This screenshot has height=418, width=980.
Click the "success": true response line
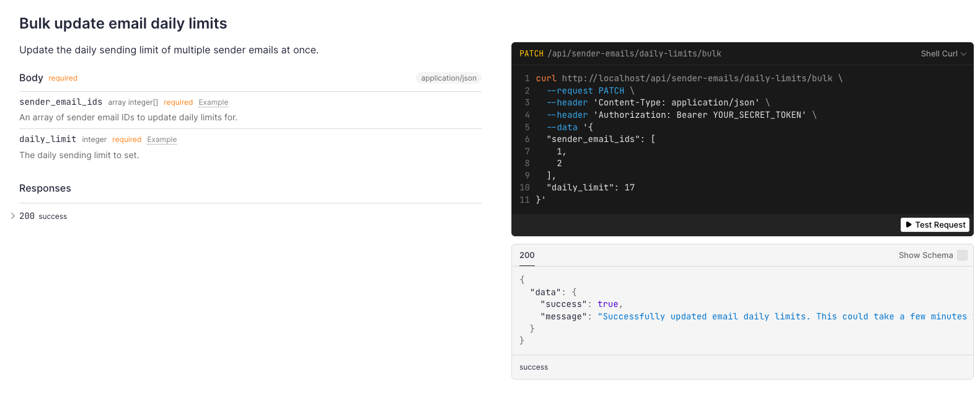581,304
